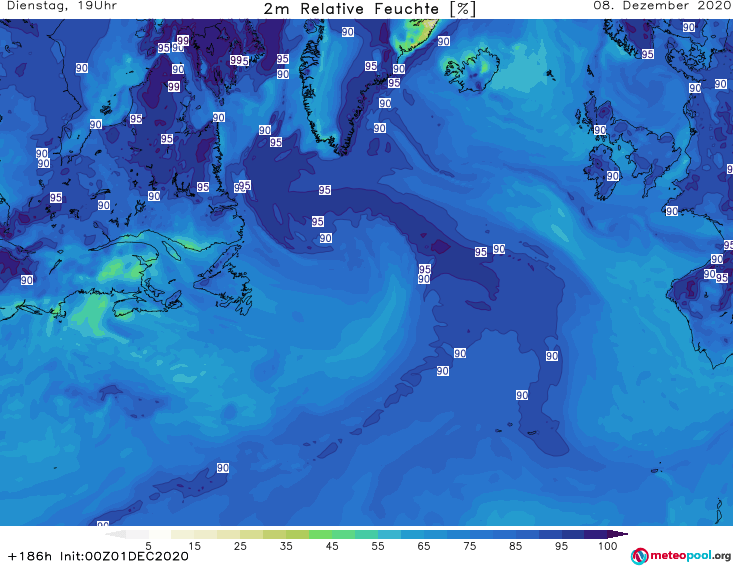Click the colorbar value '15'
The image size is (733, 566).
click(x=194, y=546)
